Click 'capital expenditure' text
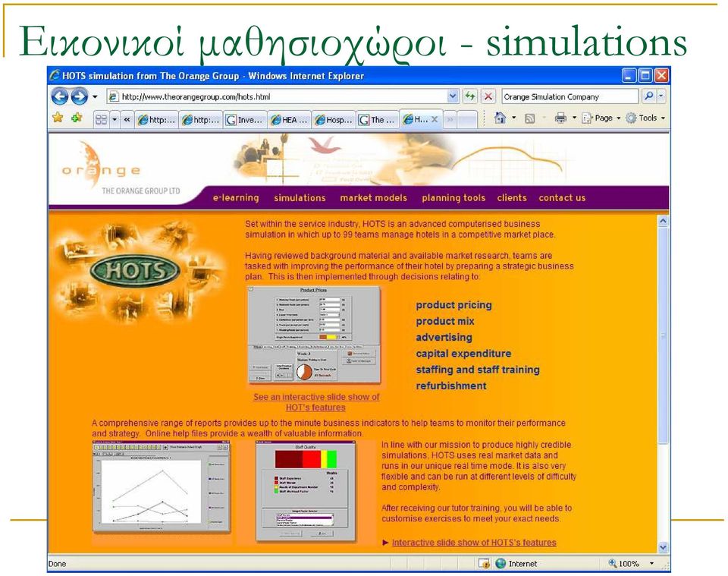728x576 pixels. pos(463,354)
